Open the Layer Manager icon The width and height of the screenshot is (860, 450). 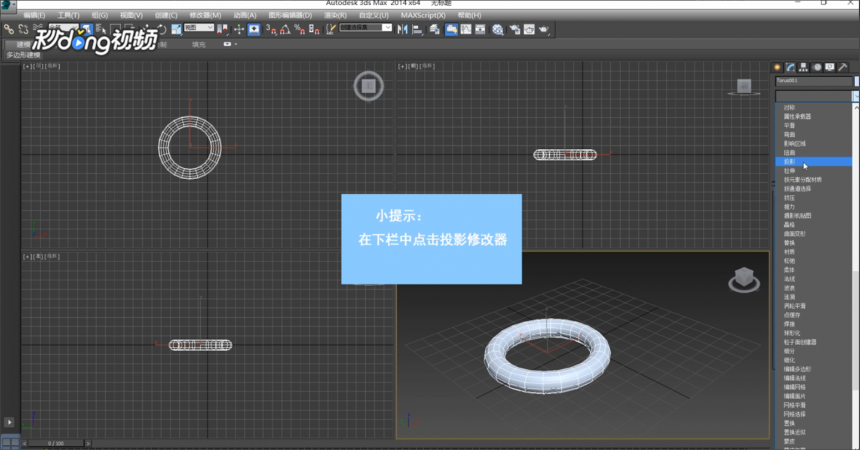coord(434,29)
